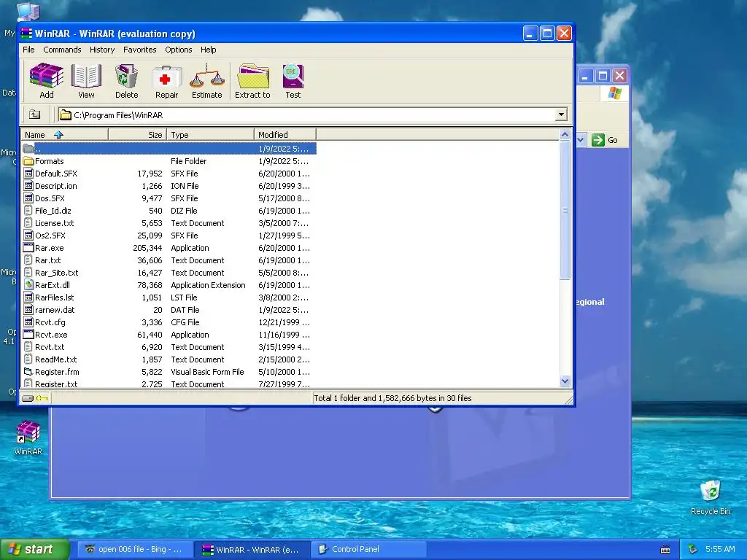Switch to Control Panel taskbar button
Viewport: 747px width, 560px height.
[x=368, y=550]
